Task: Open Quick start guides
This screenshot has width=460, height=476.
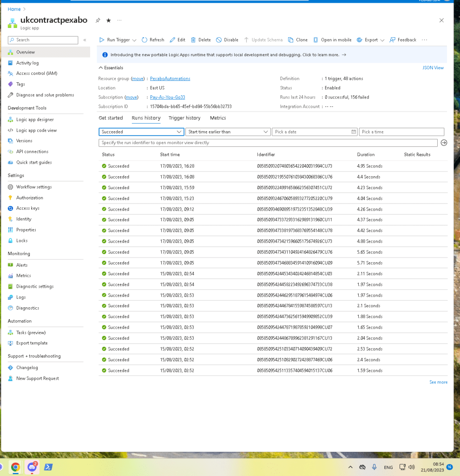Action: coord(33,162)
